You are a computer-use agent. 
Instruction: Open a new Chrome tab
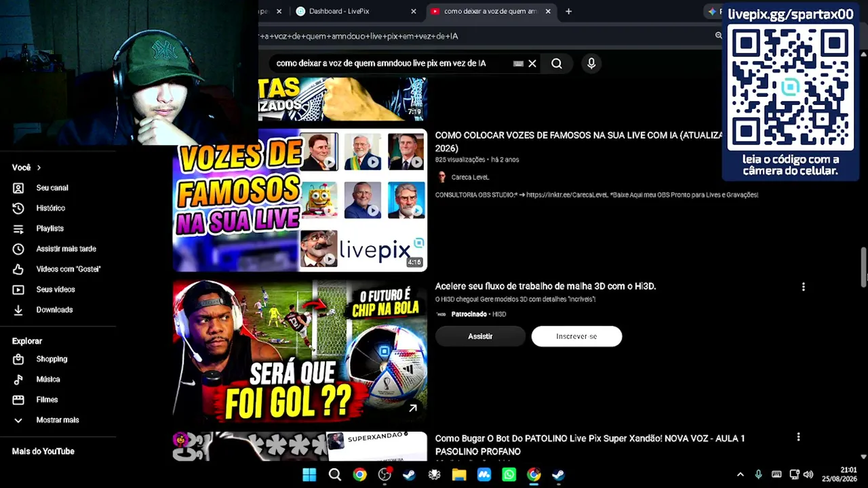[x=568, y=11]
